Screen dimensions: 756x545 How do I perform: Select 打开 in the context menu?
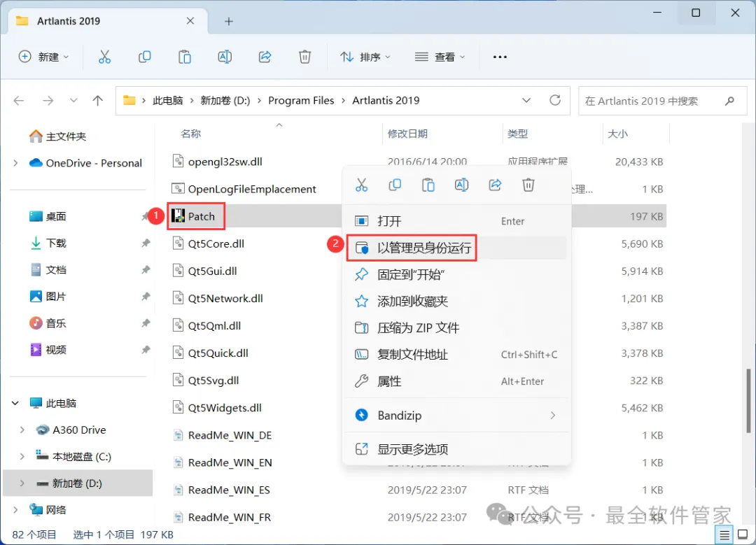tap(456, 221)
